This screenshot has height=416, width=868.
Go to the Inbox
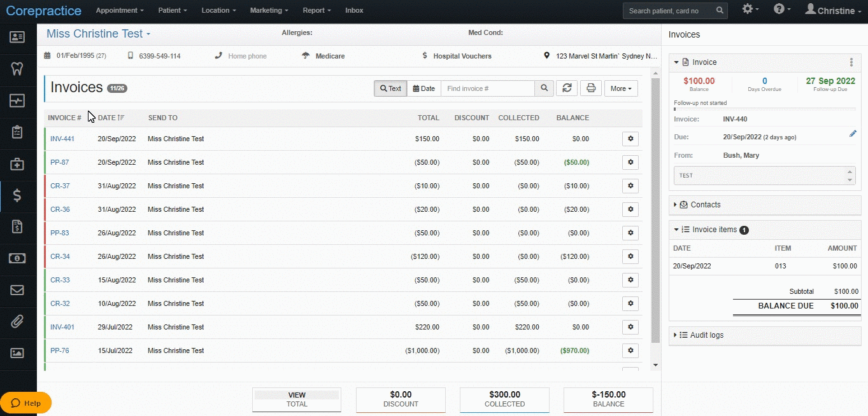tap(354, 11)
